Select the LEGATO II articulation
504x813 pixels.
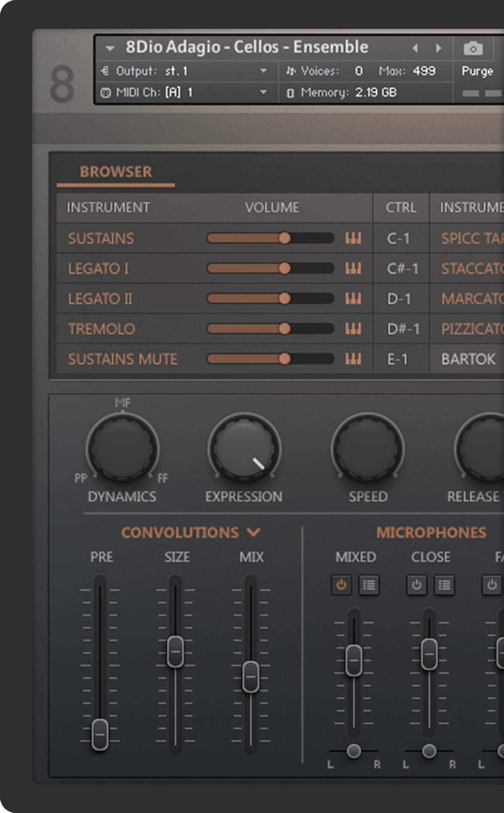(x=100, y=299)
